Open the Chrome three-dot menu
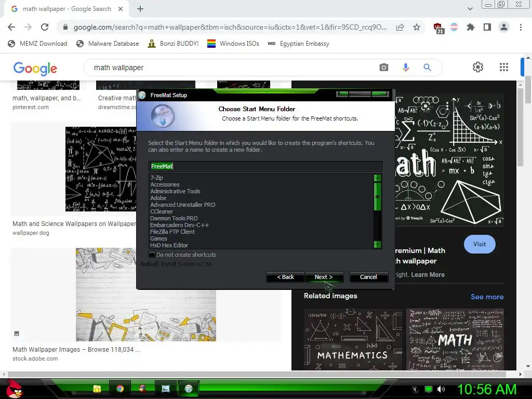 coord(521,27)
